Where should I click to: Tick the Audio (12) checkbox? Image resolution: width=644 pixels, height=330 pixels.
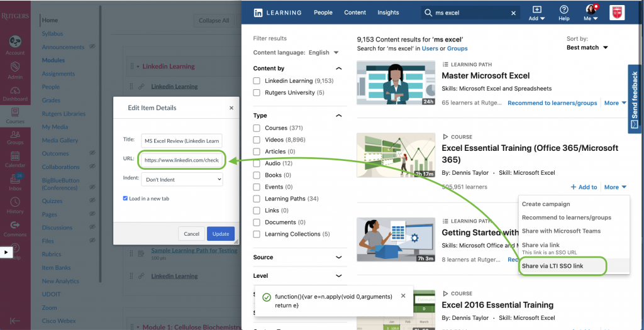257,163
